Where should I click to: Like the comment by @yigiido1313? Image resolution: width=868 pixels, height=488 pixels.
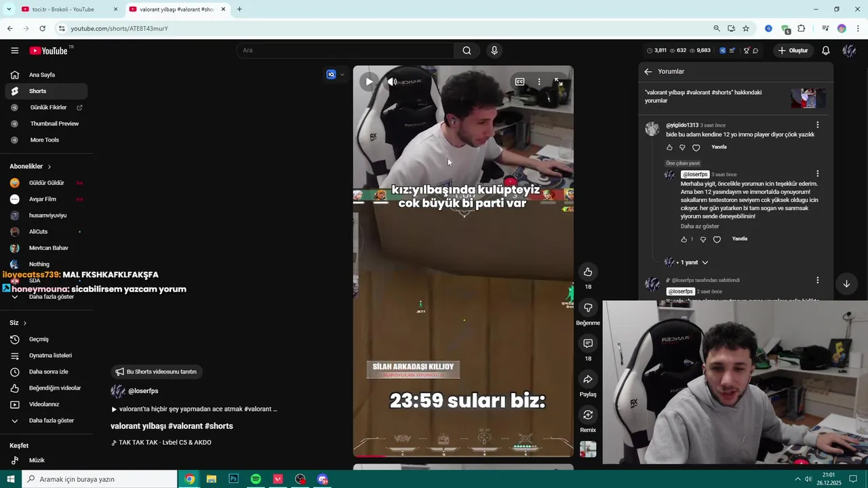point(669,147)
